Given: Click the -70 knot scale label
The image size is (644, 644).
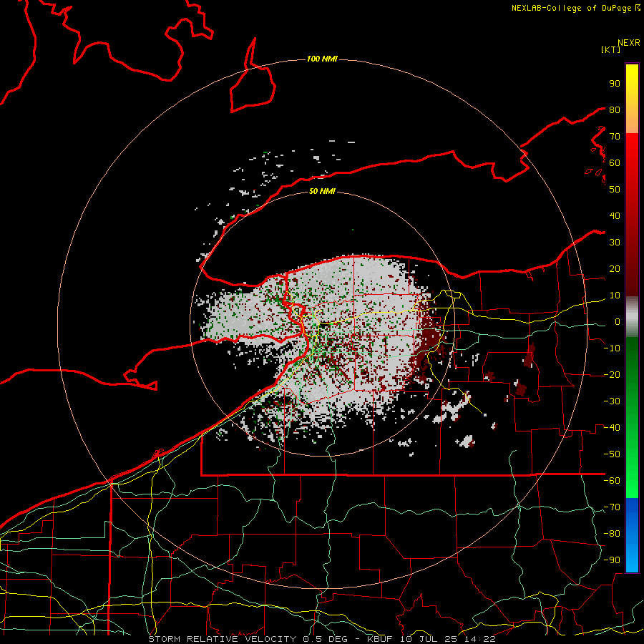Looking at the screenshot, I should pyautogui.click(x=612, y=507).
